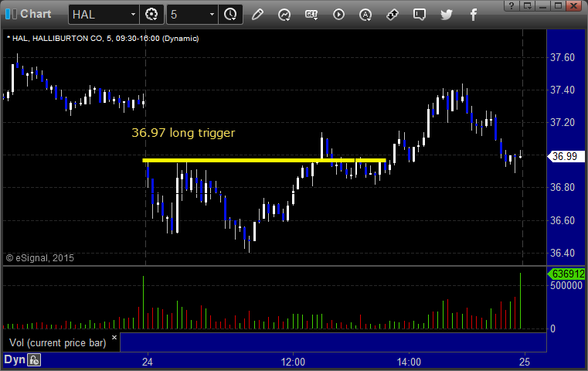Screen dimensions: 588x371
Task: Click the 636912 volume value marker
Action: [566, 274]
